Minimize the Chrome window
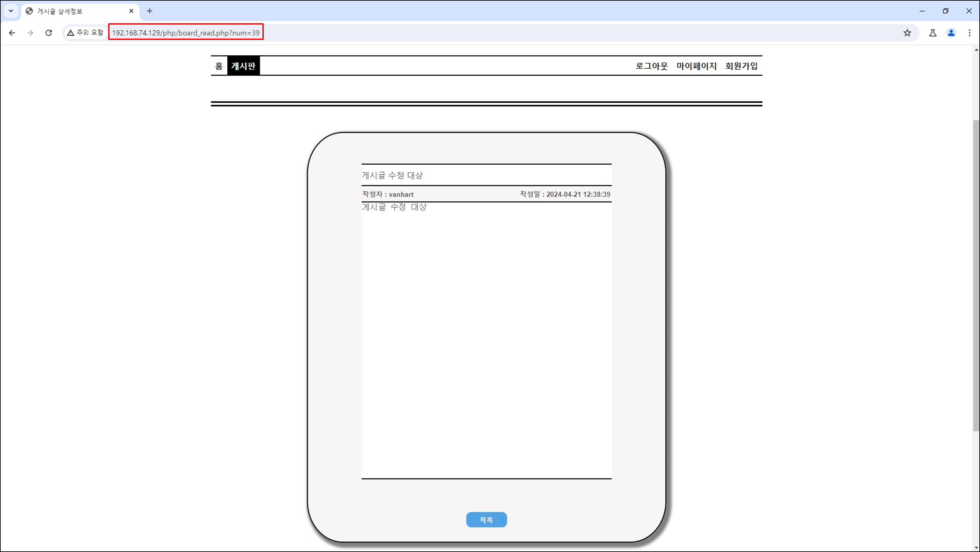This screenshot has width=980, height=552. pyautogui.click(x=922, y=11)
